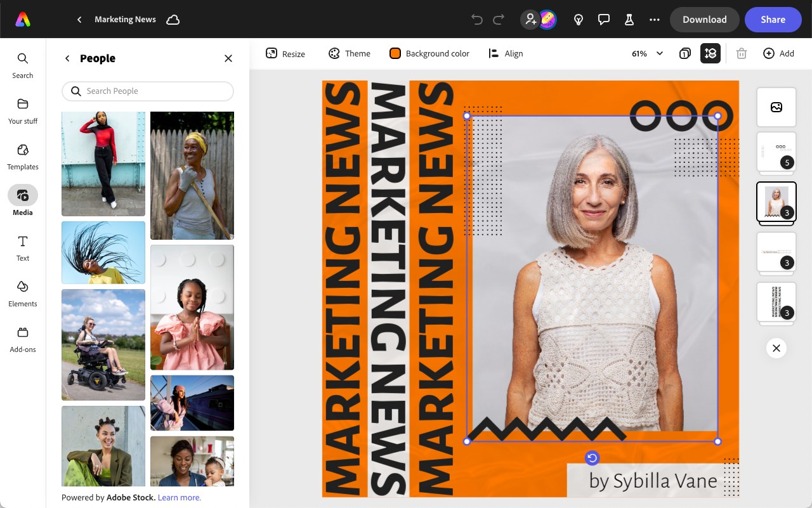Check sync status via the cloud icon
The image size is (812, 508).
tap(173, 20)
